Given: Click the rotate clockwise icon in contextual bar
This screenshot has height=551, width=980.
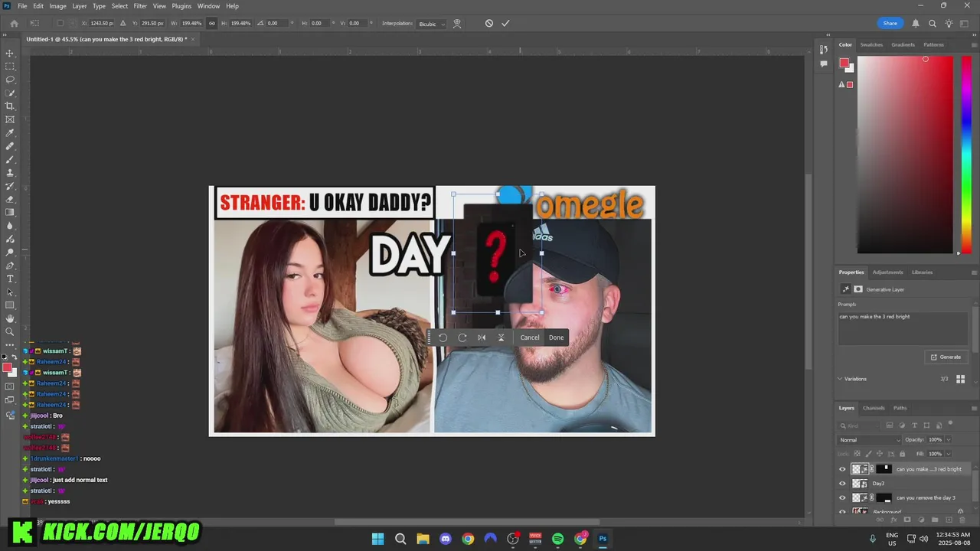Looking at the screenshot, I should [x=462, y=337].
